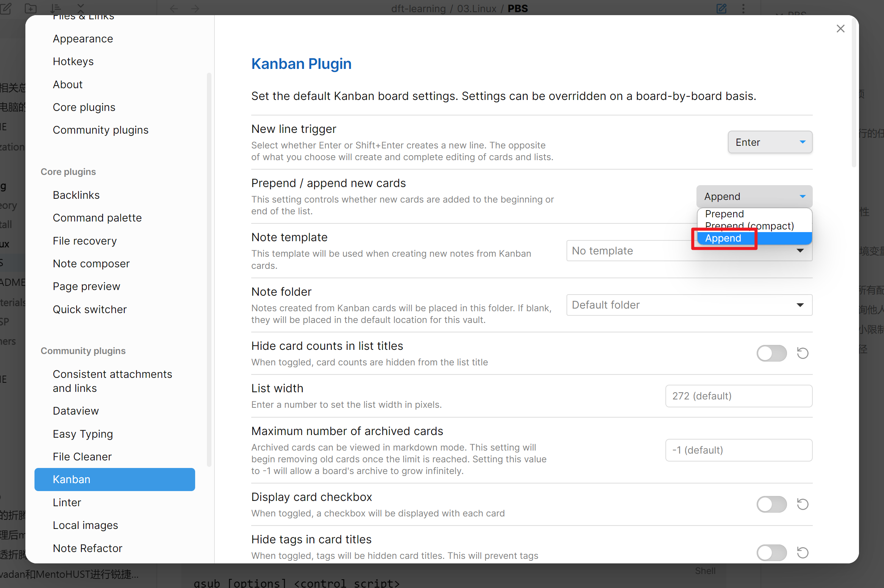Screen dimensions: 884x588
Task: Choose Append option in dropdown list
Action: click(723, 238)
